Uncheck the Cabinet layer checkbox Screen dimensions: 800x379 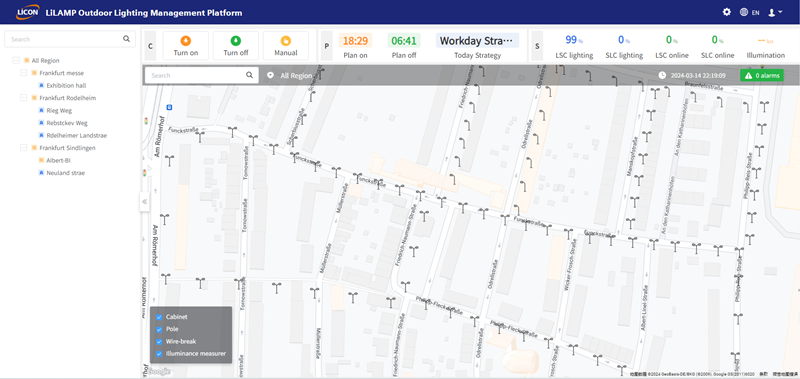[x=159, y=317]
